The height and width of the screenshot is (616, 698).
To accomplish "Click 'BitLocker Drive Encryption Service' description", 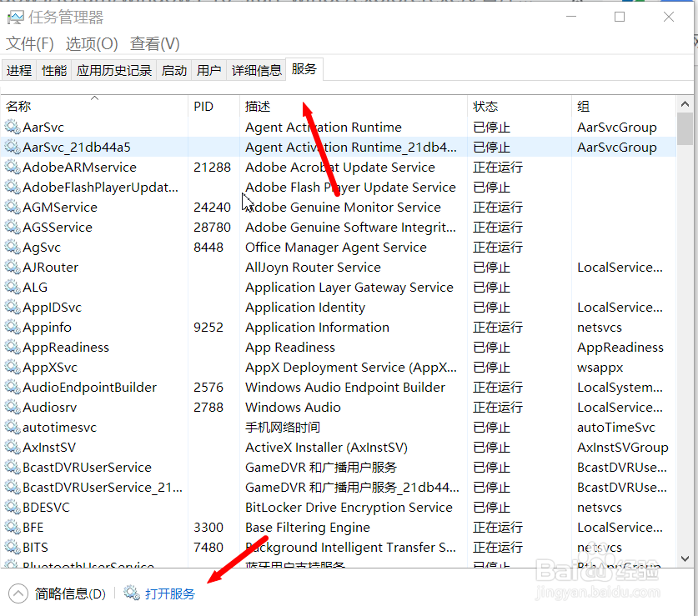I will tap(349, 508).
